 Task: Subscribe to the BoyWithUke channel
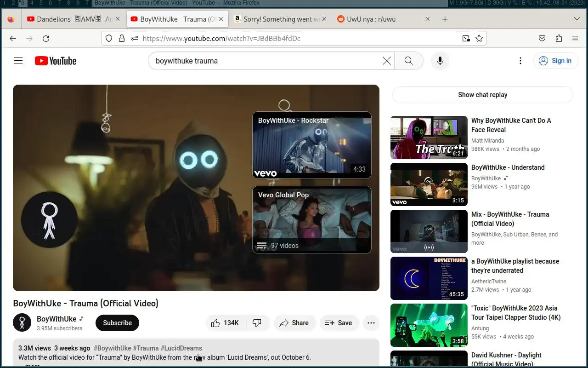117,323
